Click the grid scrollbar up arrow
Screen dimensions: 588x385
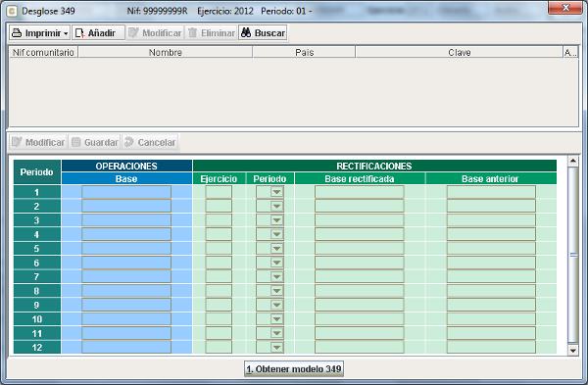click(573, 161)
